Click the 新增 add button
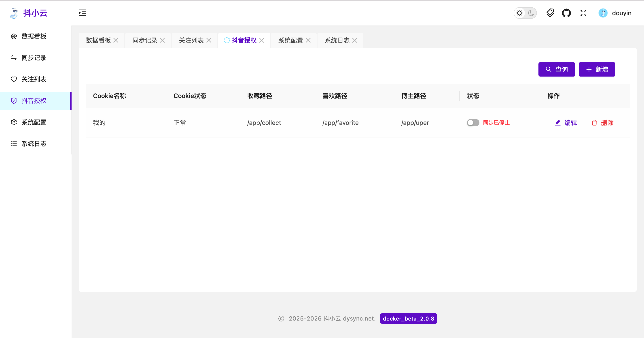The width and height of the screenshot is (644, 338). [597, 69]
